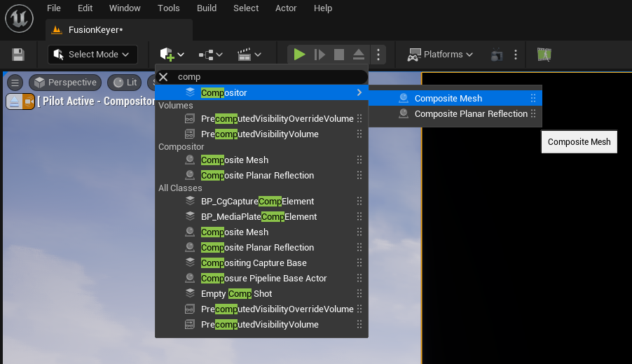Open the Build menu
The height and width of the screenshot is (364, 632).
pos(206,8)
